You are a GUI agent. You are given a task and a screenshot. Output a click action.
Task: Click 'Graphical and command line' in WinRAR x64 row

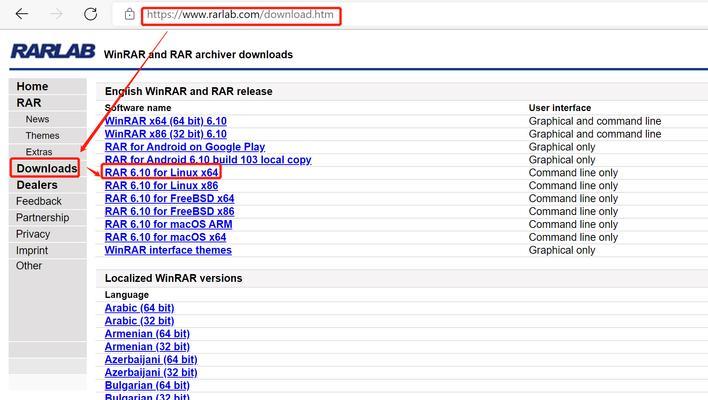click(x=595, y=121)
